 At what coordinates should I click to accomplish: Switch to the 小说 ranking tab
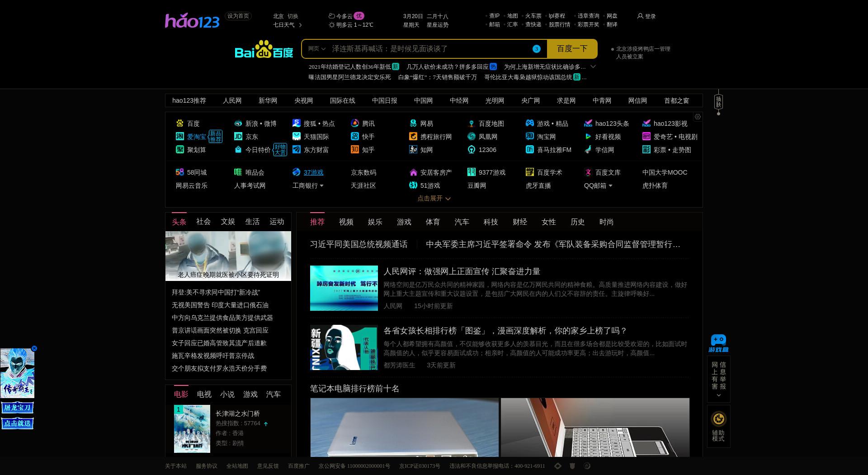tap(227, 394)
